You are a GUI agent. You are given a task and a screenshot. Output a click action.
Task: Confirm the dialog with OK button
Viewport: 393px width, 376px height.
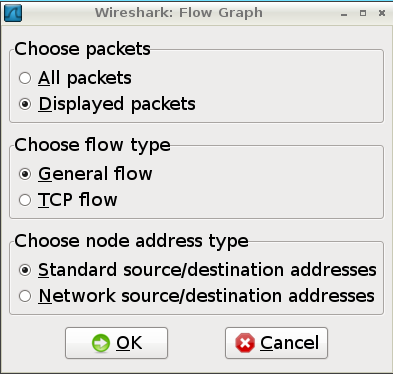click(116, 343)
